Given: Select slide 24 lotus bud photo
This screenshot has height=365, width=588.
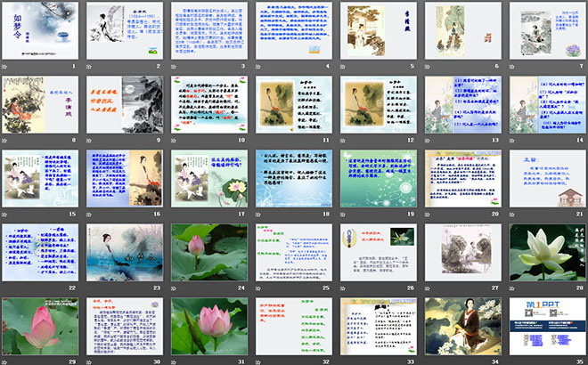Looking at the screenshot, I should pos(209,252).
